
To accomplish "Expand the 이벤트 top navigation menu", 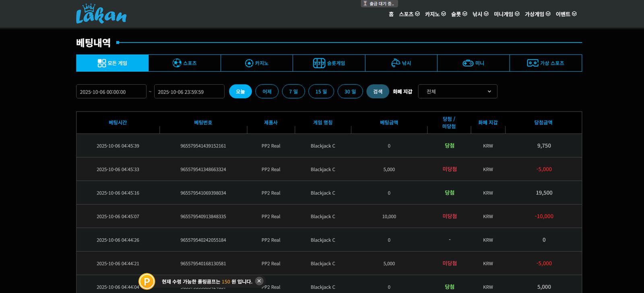I will click(x=566, y=14).
